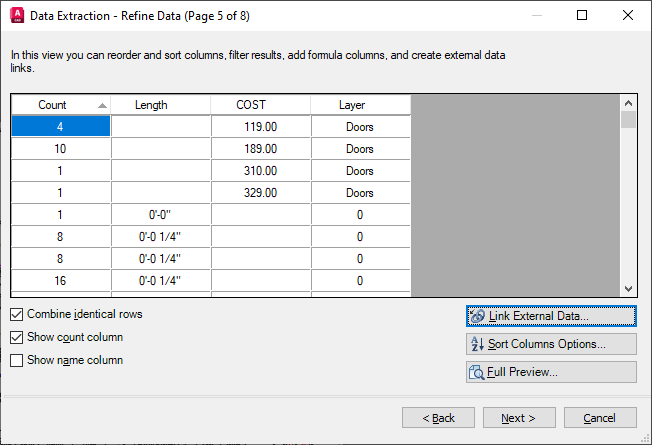
Task: Click the Count column sort arrow
Action: (x=102, y=106)
